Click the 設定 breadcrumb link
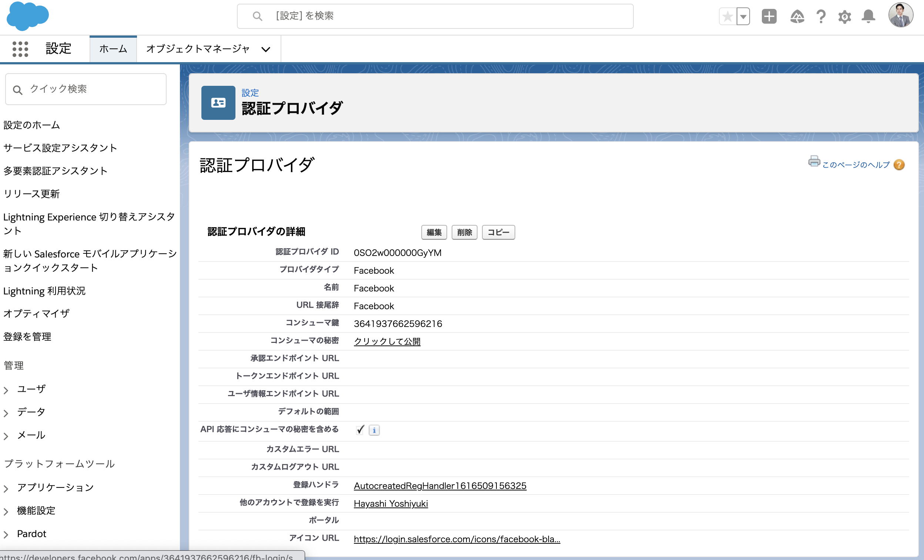Viewport: 924px width, 560px height. pos(250,93)
